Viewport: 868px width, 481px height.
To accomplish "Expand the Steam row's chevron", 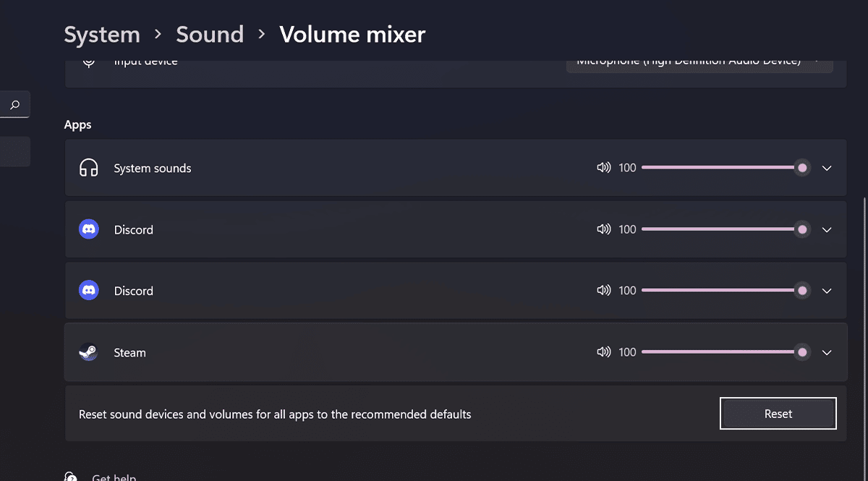I will [x=827, y=352].
